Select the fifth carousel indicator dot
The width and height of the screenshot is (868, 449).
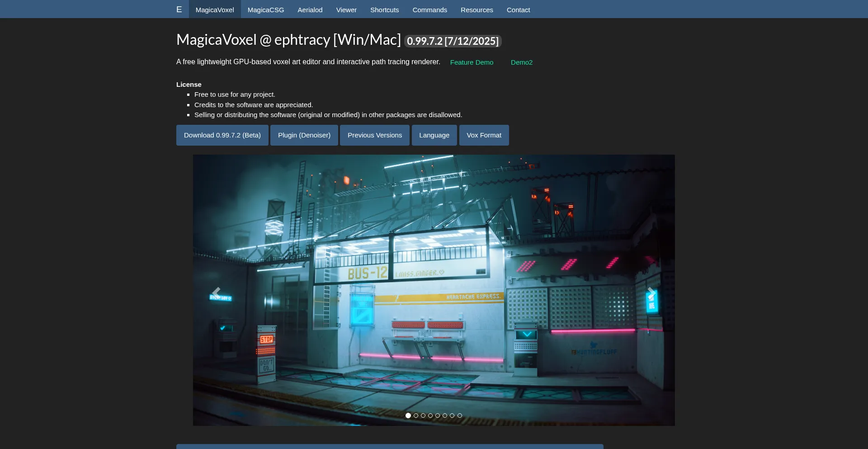(438, 416)
